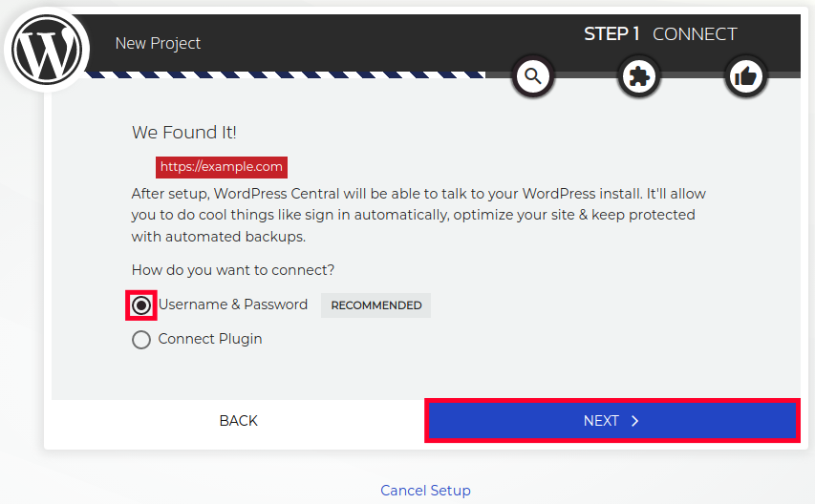Click the arrow chevron beside NEXT
This screenshot has height=504, width=815.
tap(635, 421)
